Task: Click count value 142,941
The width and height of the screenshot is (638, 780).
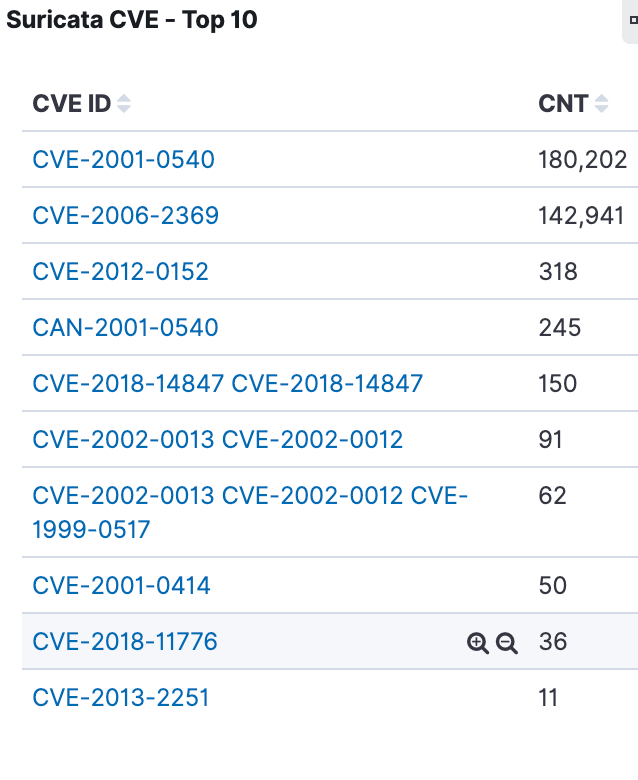Action: pos(581,215)
